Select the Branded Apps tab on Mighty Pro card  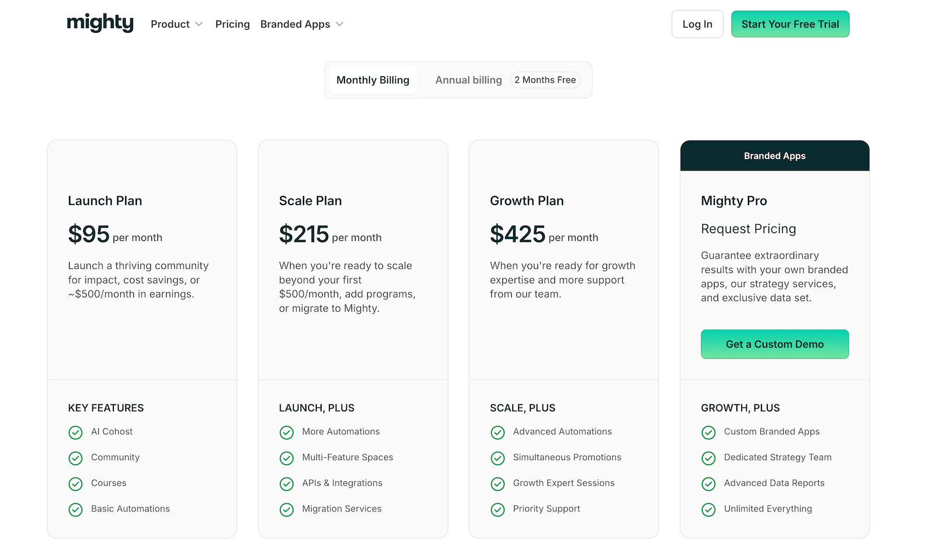click(x=774, y=156)
